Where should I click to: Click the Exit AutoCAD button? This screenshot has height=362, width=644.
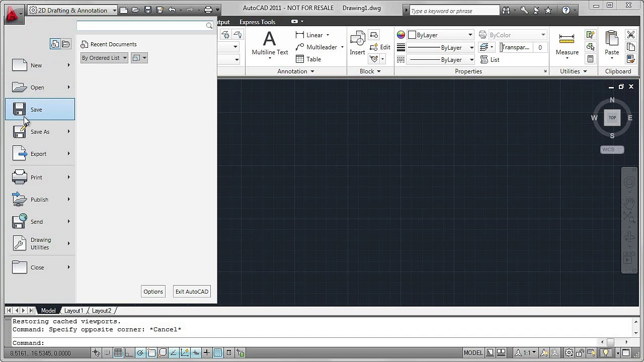tap(192, 292)
